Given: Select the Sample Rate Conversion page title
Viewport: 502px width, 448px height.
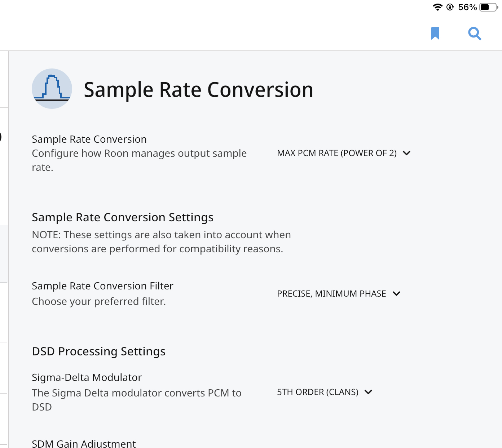Looking at the screenshot, I should pos(198,90).
